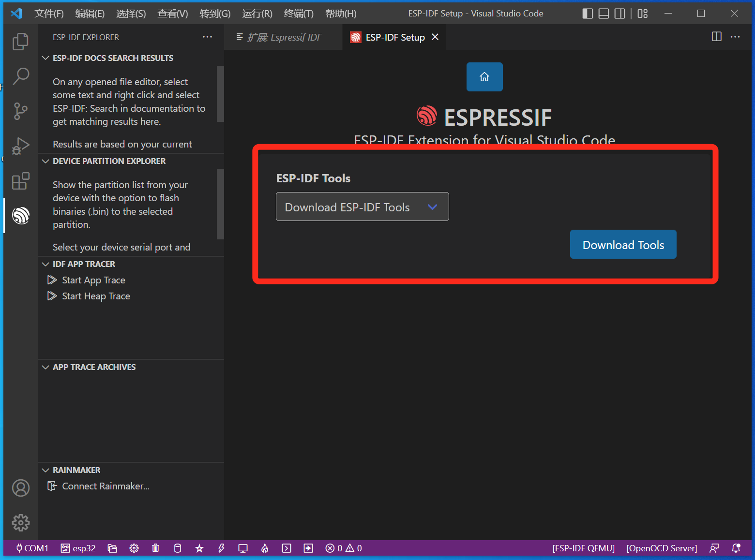
Task: Open the SDK configuration gear in status bar
Action: click(134, 548)
